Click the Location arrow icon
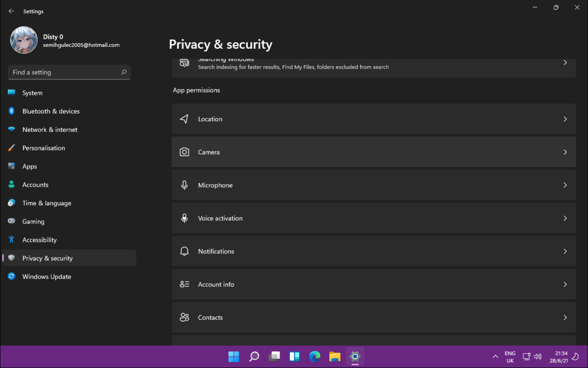Image resolution: width=588 pixels, height=368 pixels. tap(184, 119)
